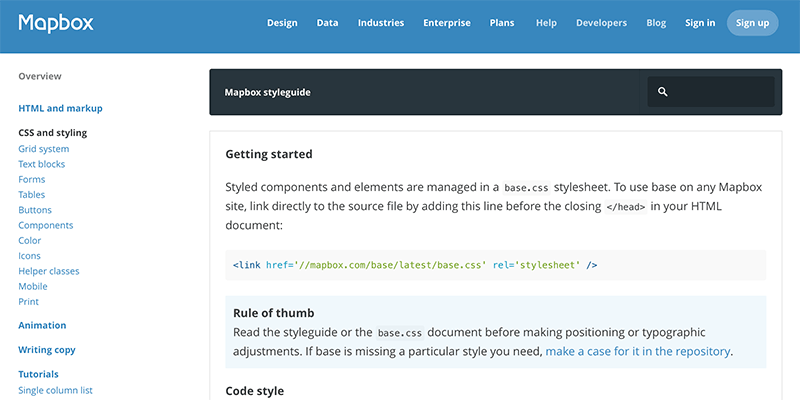Jump to HTML and markup section
Screen dimensions: 800x400
60,108
